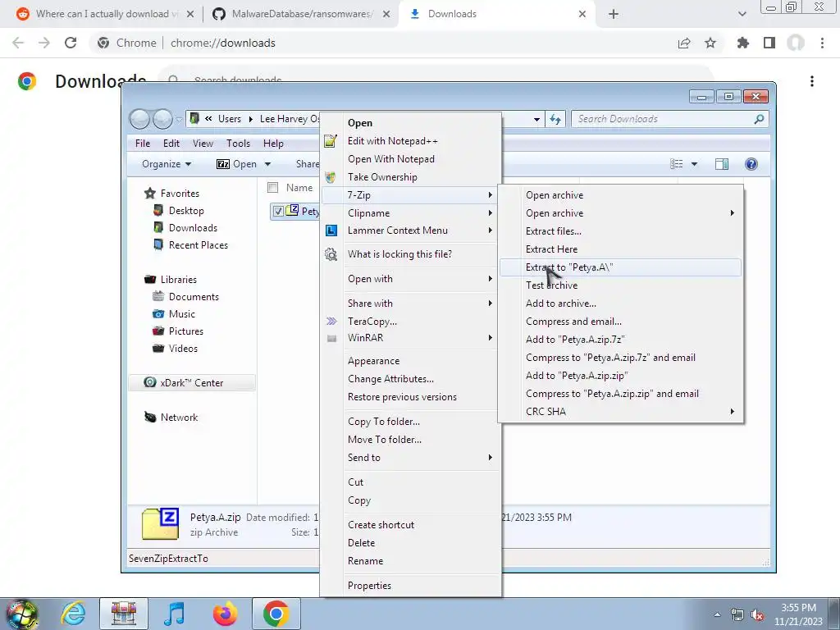Open Windows Start menu orb

[22, 614]
